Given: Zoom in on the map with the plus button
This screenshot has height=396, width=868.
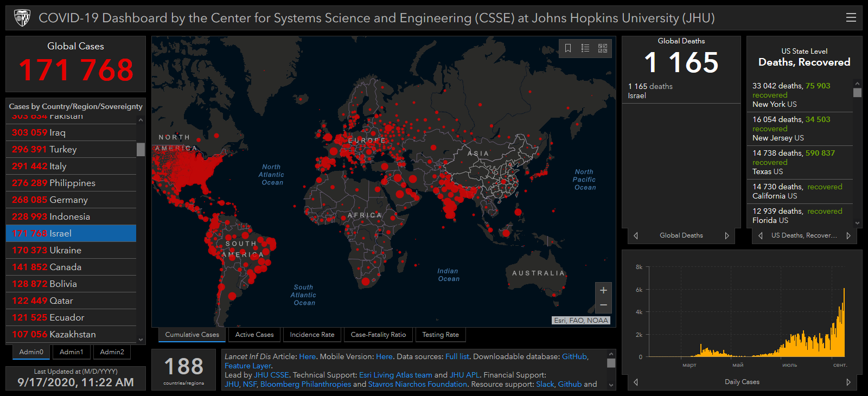Looking at the screenshot, I should pos(603,290).
